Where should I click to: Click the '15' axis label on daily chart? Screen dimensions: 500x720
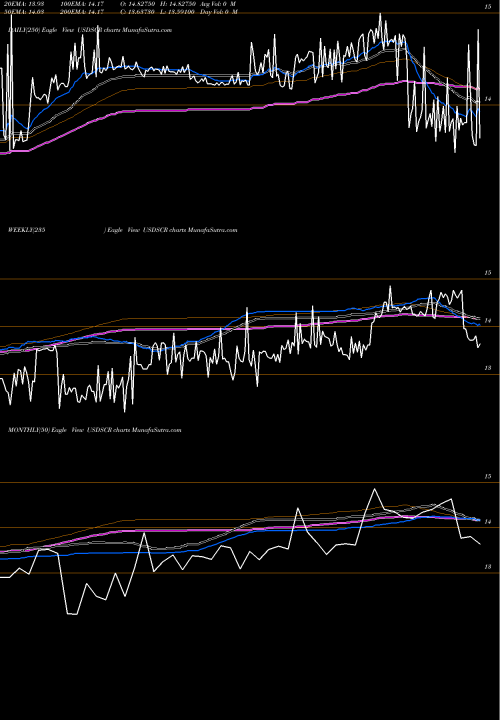click(488, 6)
